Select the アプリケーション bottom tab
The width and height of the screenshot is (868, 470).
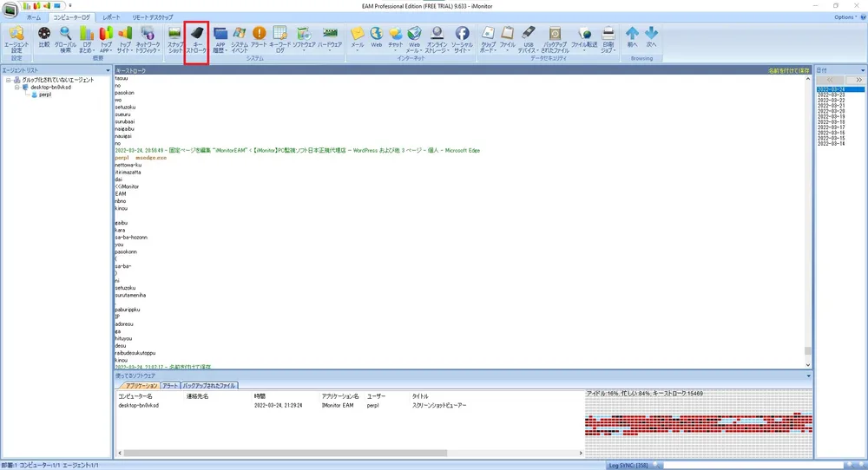(x=141, y=385)
